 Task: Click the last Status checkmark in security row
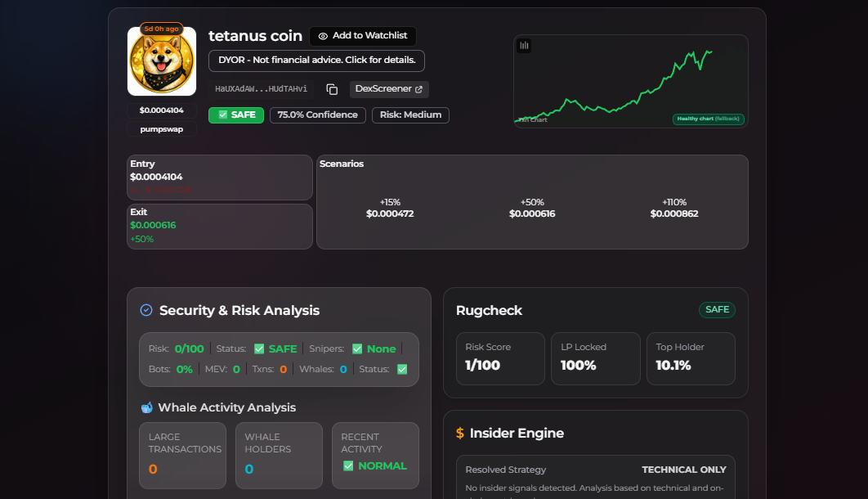point(402,370)
